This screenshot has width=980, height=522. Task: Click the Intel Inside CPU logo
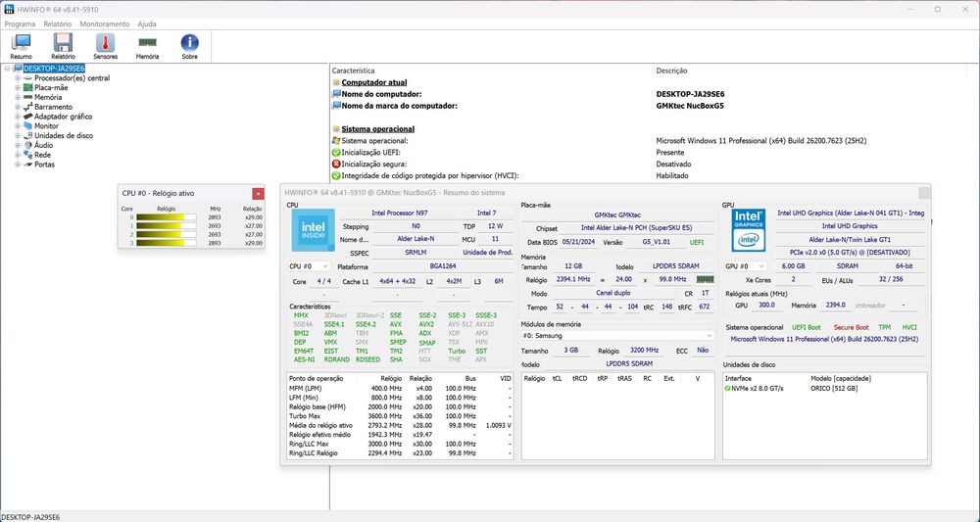tap(313, 231)
